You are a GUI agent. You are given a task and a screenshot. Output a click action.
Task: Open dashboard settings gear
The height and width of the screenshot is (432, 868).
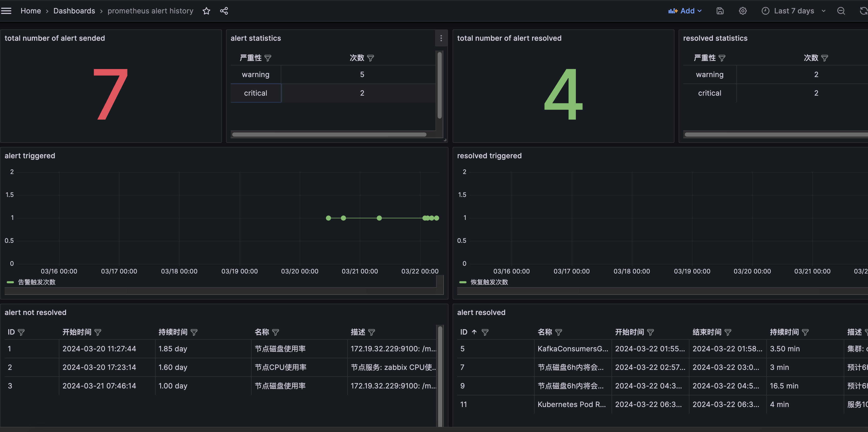coord(743,11)
